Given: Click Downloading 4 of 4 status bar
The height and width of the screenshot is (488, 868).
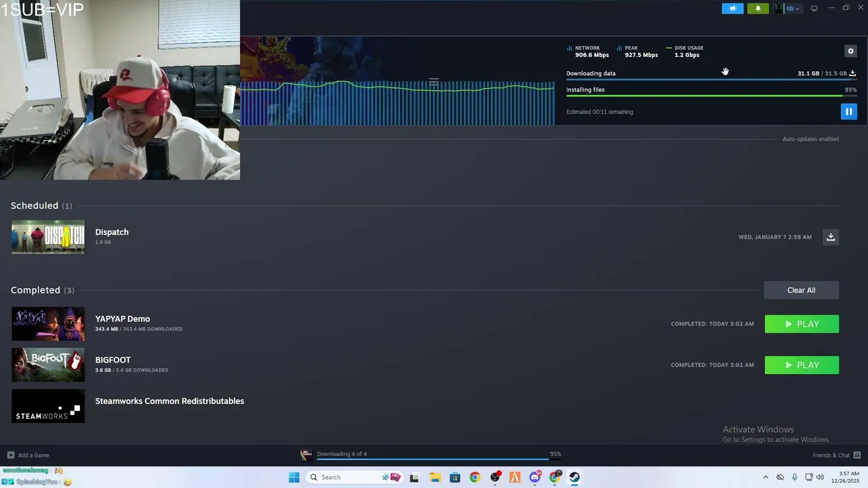Looking at the screenshot, I should tap(342, 454).
